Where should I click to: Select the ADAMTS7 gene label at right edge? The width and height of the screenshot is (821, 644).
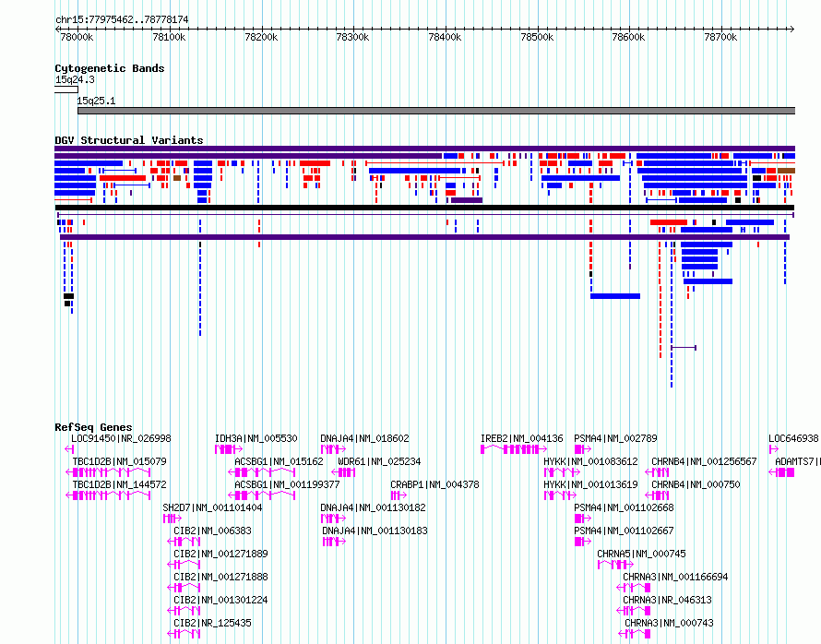tap(798, 461)
